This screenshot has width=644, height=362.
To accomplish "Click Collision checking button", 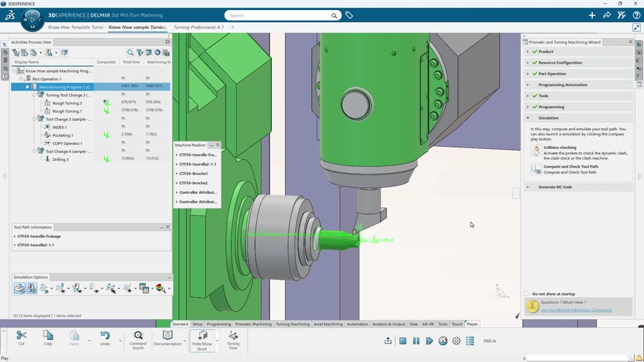I will tap(536, 150).
